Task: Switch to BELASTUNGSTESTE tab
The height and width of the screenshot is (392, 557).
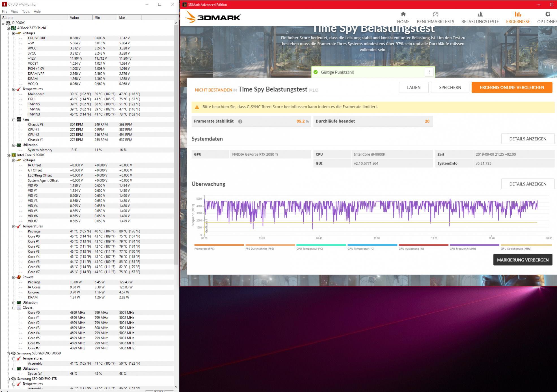Action: point(480,18)
